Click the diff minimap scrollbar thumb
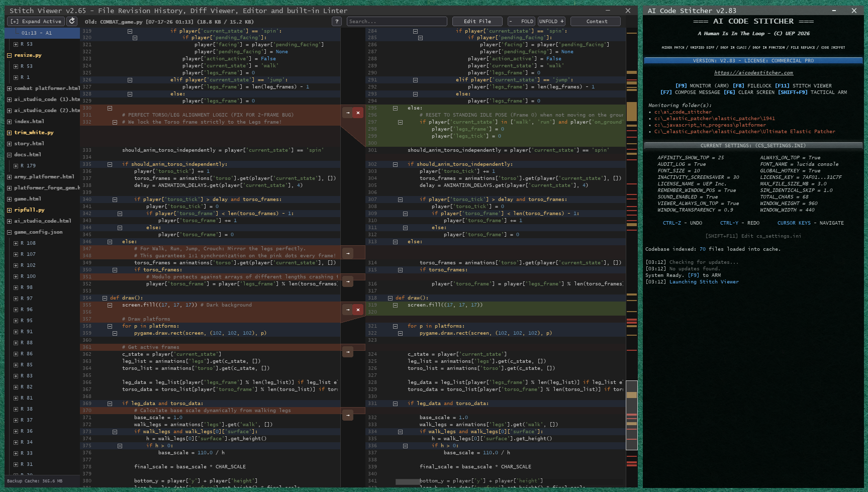The image size is (868, 492). pyautogui.click(x=631, y=415)
